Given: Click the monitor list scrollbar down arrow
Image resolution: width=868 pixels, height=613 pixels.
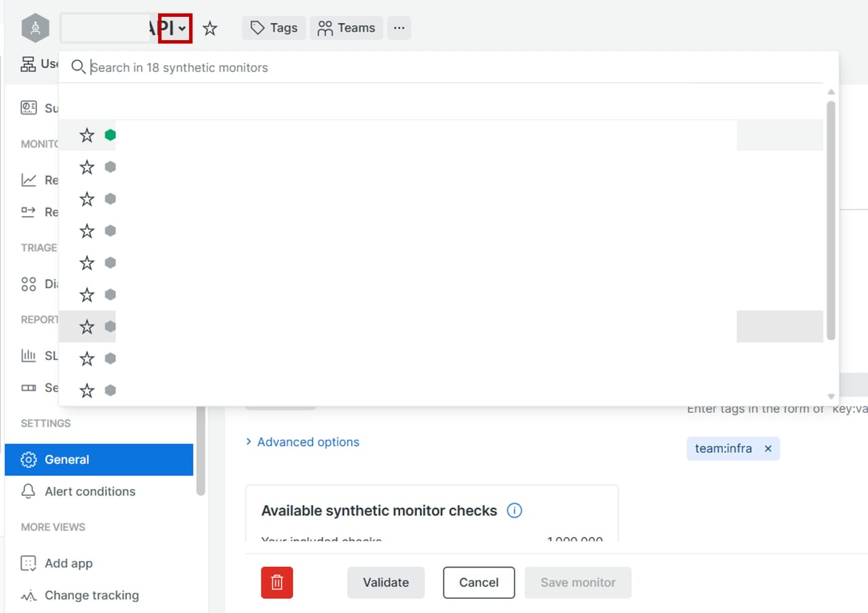Looking at the screenshot, I should click(x=831, y=397).
